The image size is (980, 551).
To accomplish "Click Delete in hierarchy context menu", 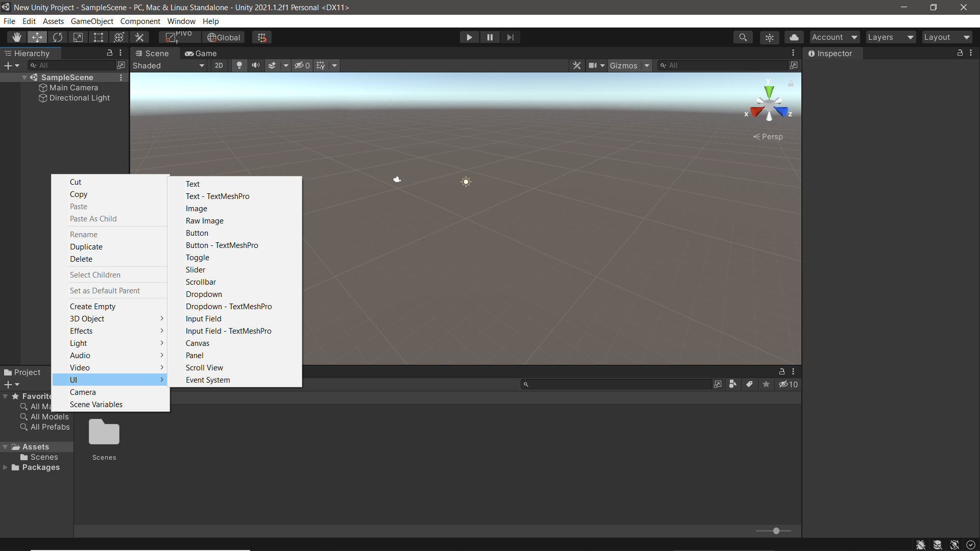I will tap(81, 259).
